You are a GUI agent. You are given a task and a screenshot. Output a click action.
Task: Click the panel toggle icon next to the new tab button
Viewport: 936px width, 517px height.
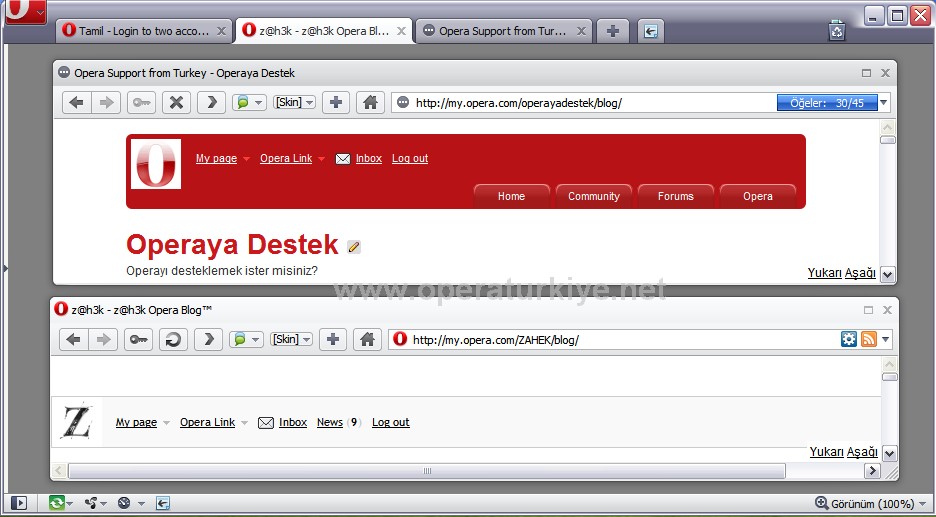tap(651, 31)
